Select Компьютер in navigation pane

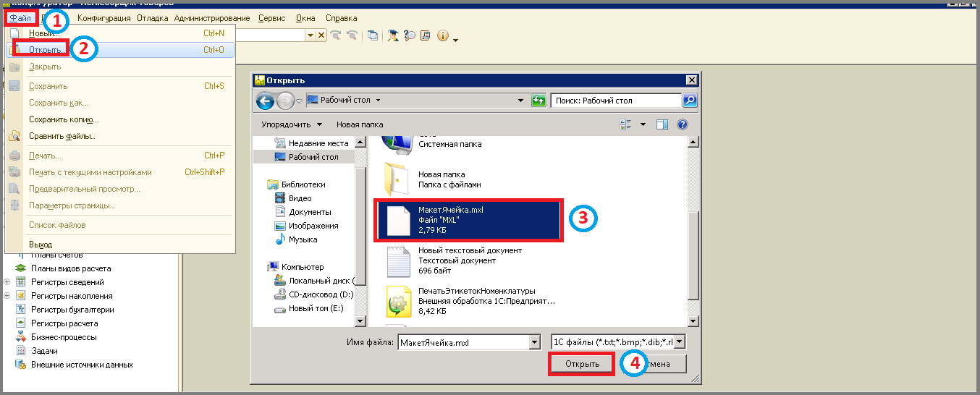(x=296, y=267)
